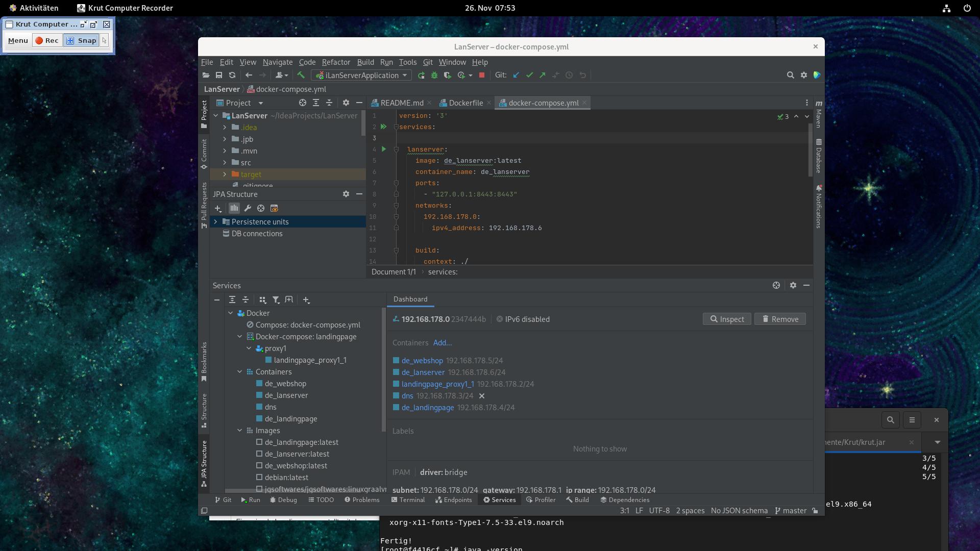Click the editor vertical scrollbar
Viewport: 980px width, 551px height.
point(810,151)
